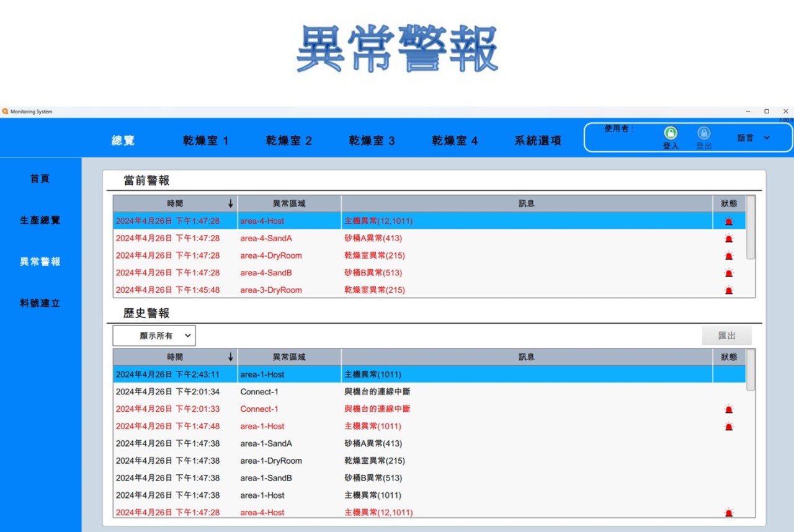The width and height of the screenshot is (794, 532).
Task: Click siren icon in red area-1-Host history row
Action: (x=728, y=427)
